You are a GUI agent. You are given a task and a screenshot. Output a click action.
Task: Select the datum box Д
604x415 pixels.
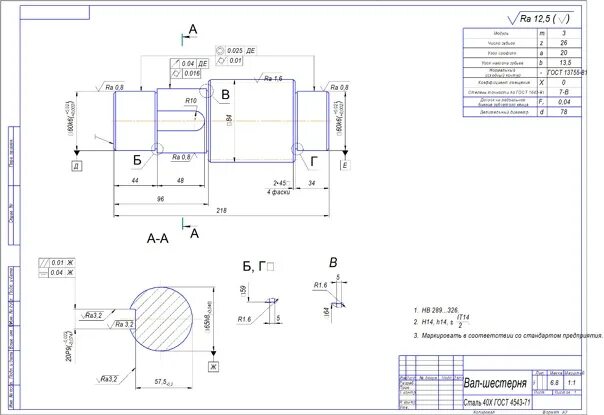[77, 166]
